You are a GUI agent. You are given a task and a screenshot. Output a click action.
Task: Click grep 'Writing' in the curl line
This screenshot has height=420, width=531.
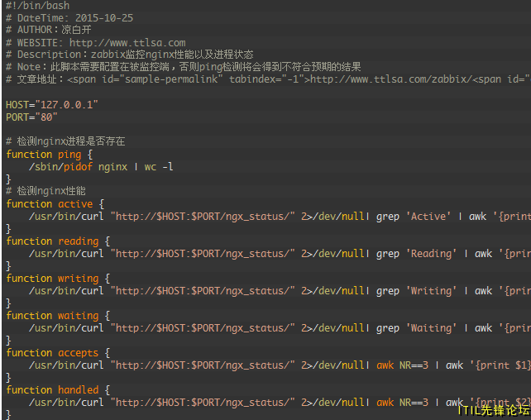(x=416, y=291)
